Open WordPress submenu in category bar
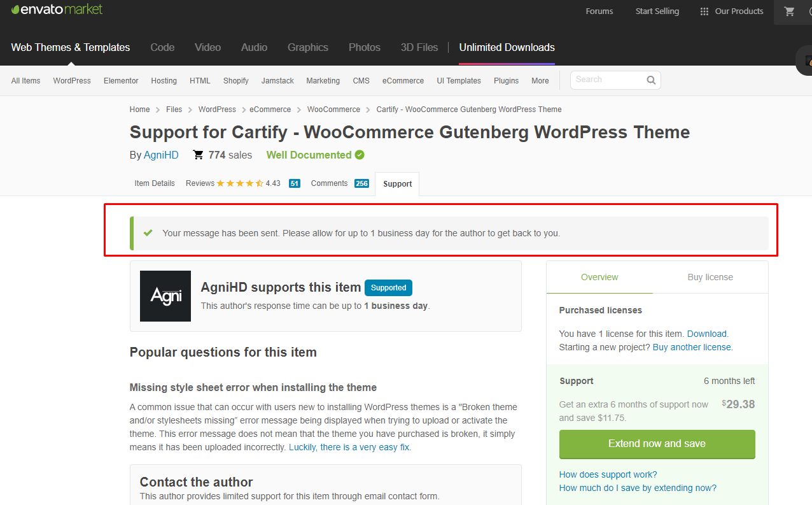Viewport: 812px width, 505px height. tap(72, 81)
